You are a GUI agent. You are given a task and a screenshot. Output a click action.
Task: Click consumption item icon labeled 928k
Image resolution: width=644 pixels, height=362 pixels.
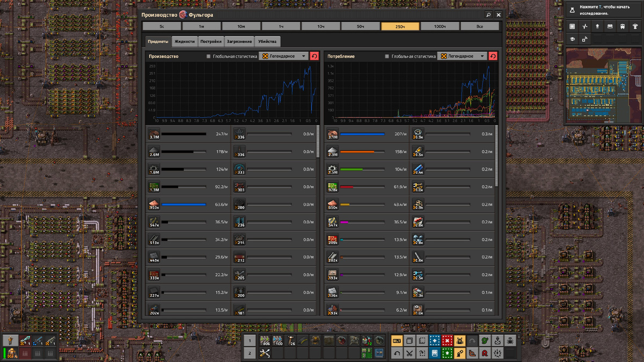coord(333,187)
